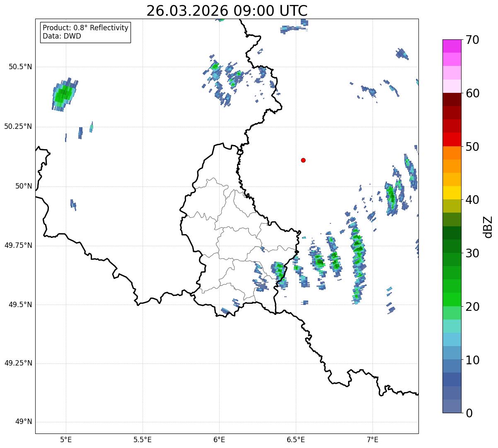Viewport: 498px width, 448px height.
Task: Click the latitude label '50.5°N'
Action: [x=20, y=67]
